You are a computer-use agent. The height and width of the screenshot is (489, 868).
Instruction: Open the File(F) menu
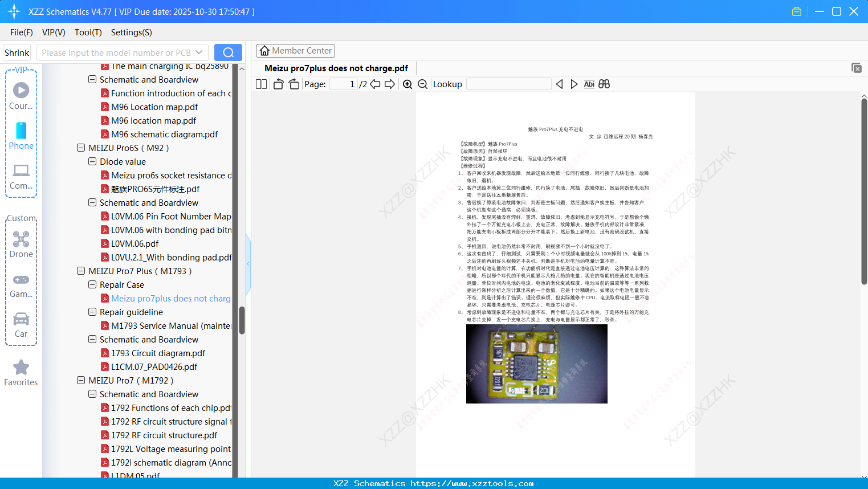[22, 32]
